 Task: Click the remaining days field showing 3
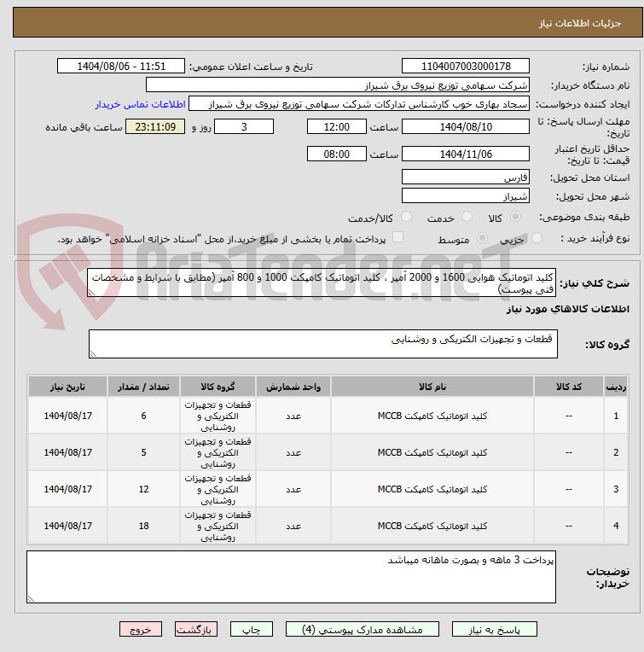(x=244, y=126)
